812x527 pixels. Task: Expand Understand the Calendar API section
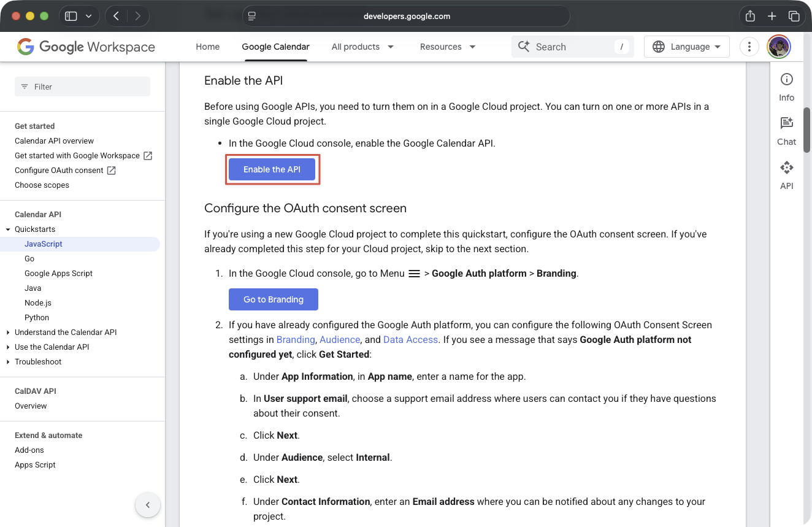[8, 333]
